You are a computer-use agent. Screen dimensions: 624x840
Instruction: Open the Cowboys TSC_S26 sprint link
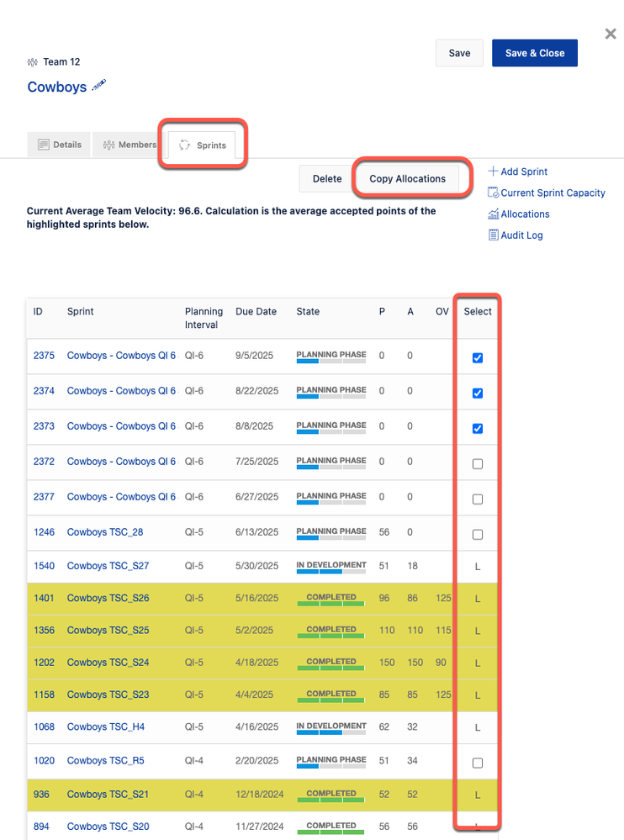108,599
